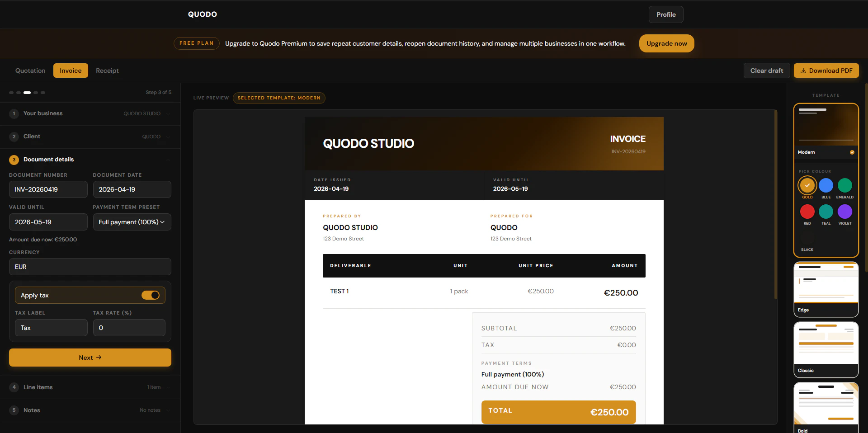Edit the Tax Rate percentage field
This screenshot has width=868, height=433.
coord(129,328)
